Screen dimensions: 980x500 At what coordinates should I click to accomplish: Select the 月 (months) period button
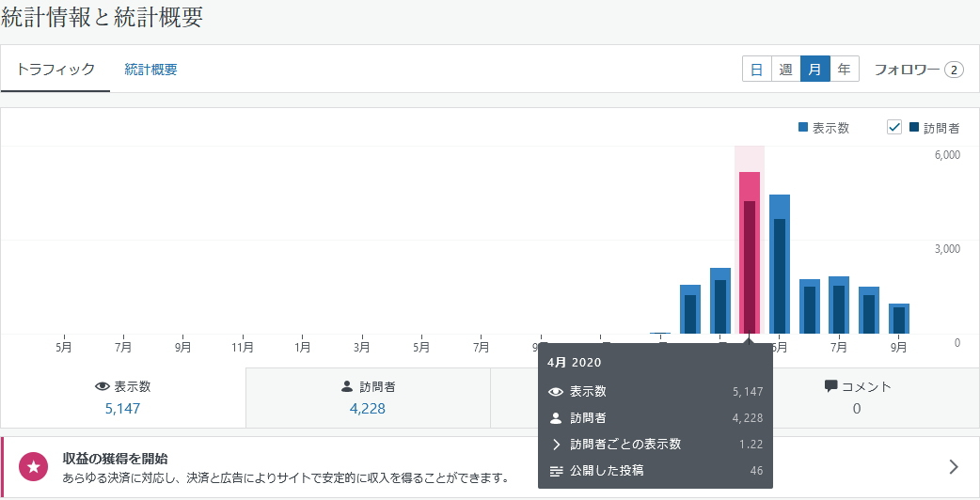point(814,70)
